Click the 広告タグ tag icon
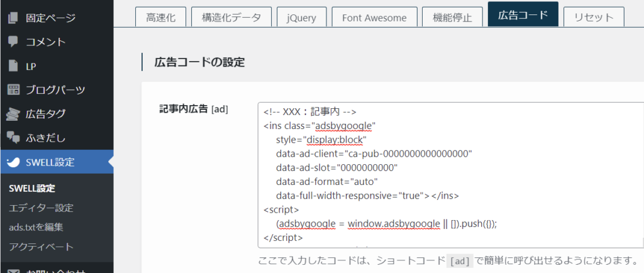 click(x=13, y=114)
